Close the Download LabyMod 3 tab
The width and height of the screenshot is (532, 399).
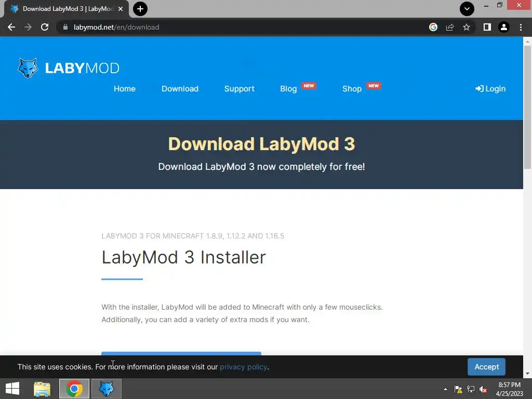click(x=121, y=9)
